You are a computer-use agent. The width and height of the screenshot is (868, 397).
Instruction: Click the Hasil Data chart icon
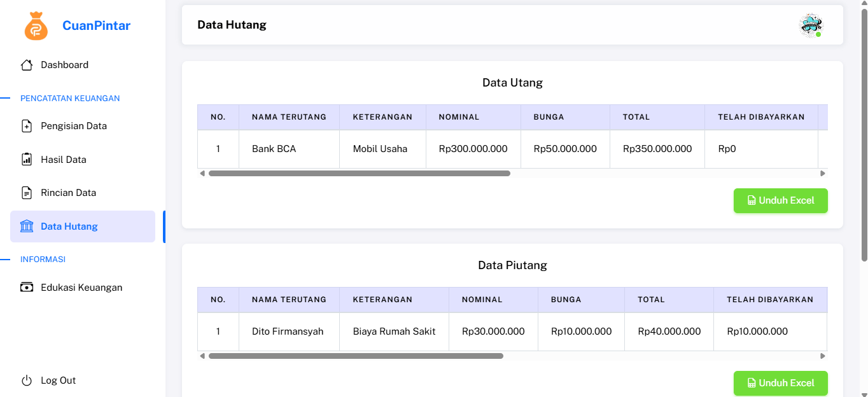coord(27,159)
